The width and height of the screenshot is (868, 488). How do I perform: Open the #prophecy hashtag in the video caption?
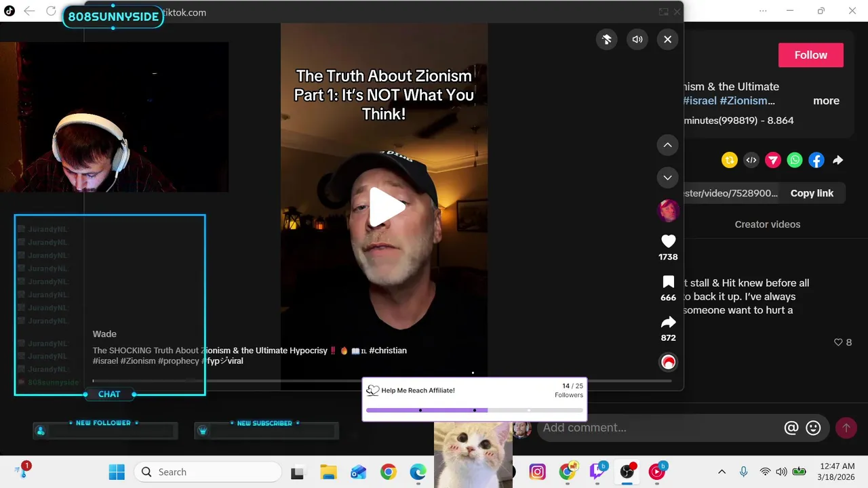[x=179, y=361]
